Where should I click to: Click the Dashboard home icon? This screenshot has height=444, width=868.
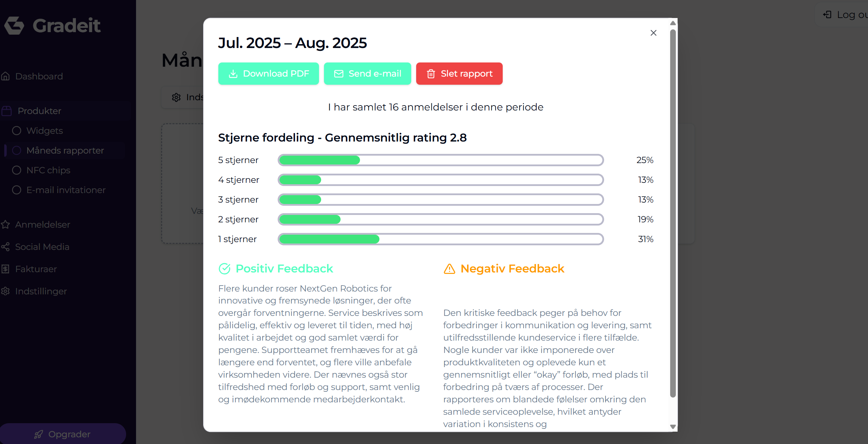tap(6, 76)
